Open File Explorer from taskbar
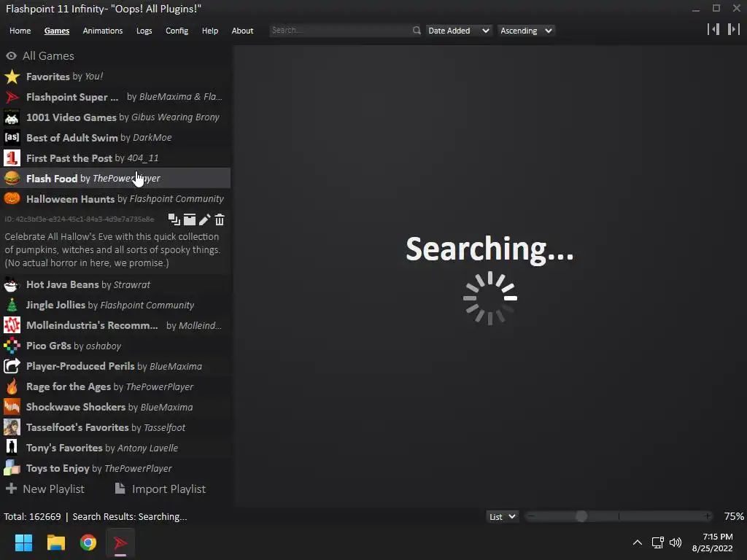This screenshot has height=560, width=747. [x=55, y=542]
